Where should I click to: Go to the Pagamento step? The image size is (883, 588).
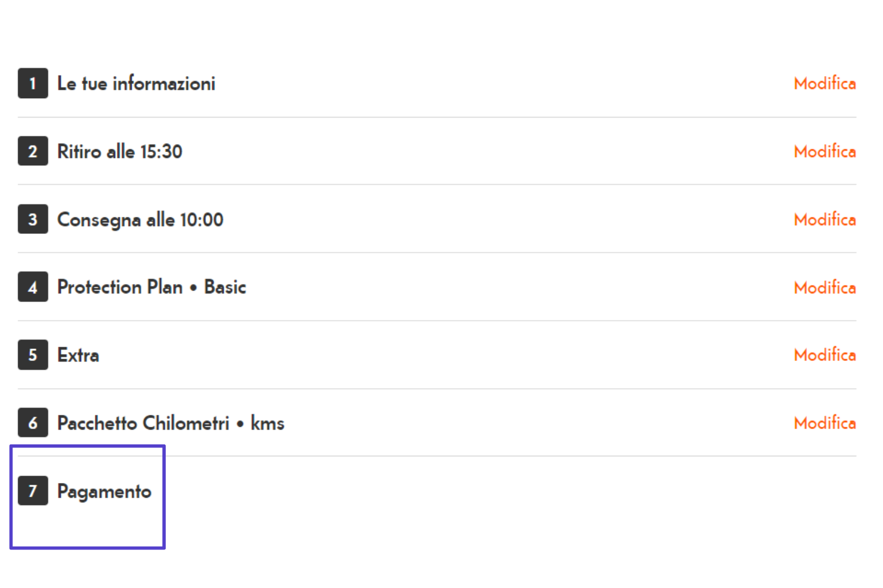104,492
